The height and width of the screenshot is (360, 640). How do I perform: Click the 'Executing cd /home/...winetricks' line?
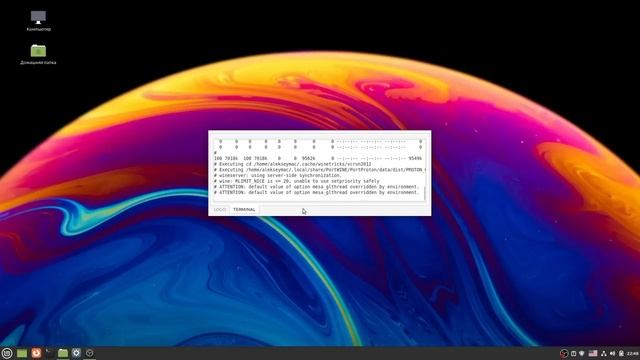click(x=293, y=164)
